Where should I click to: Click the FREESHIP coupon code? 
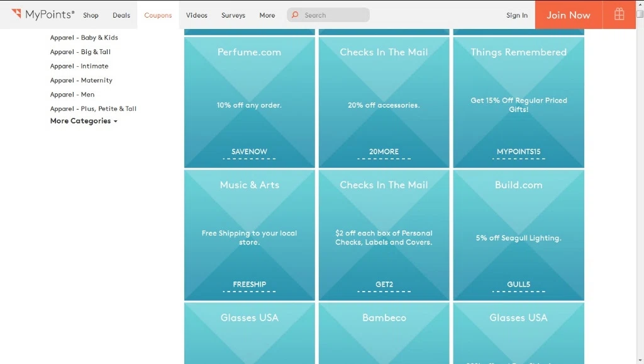(249, 285)
